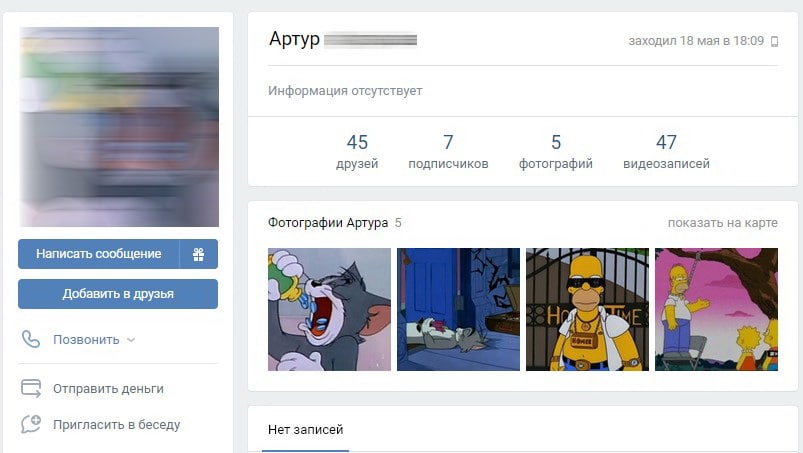The width and height of the screenshot is (803, 453).
Task: Click the gift icon beside the message button
Action: 199,254
